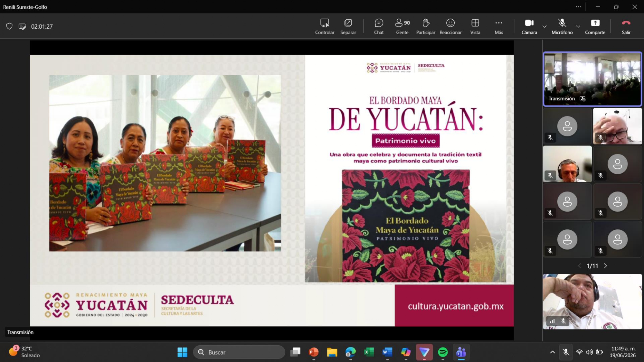
Task: Open PowerPoint from the taskbar
Action: pos(314,352)
